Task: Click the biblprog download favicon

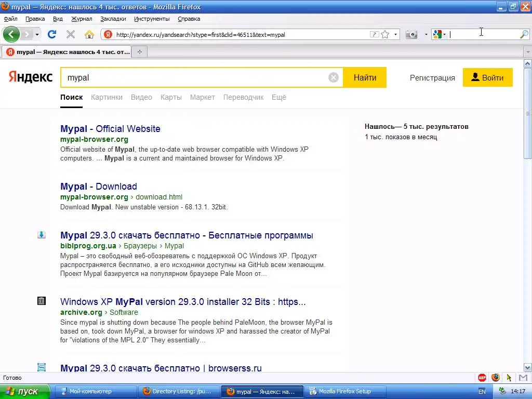Action: pyautogui.click(x=42, y=234)
